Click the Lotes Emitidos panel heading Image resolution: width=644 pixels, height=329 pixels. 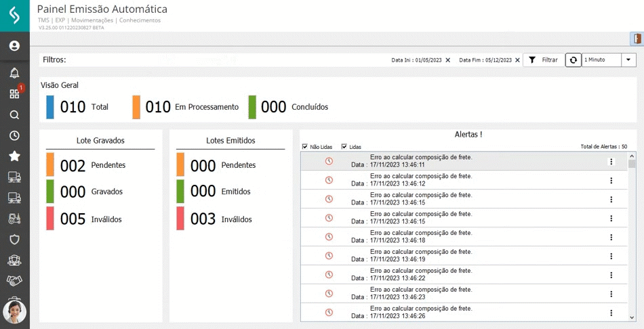pos(230,141)
